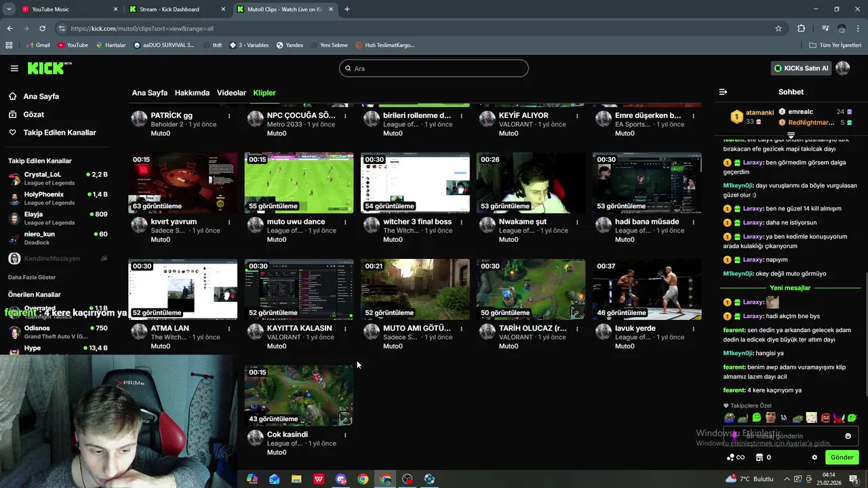This screenshot has height=488, width=868.
Task: Expand Daha Fazla Göster channel list
Action: 32,277
